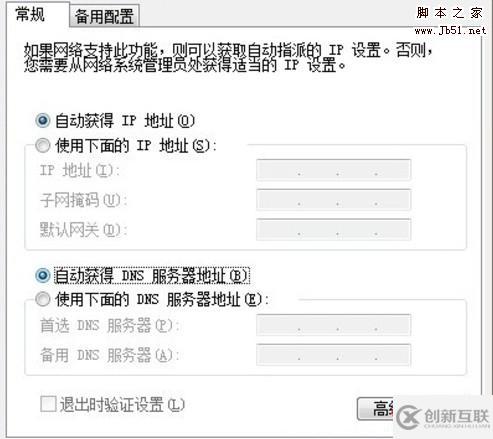Click the 创新互联 logo icon

coord(408,417)
